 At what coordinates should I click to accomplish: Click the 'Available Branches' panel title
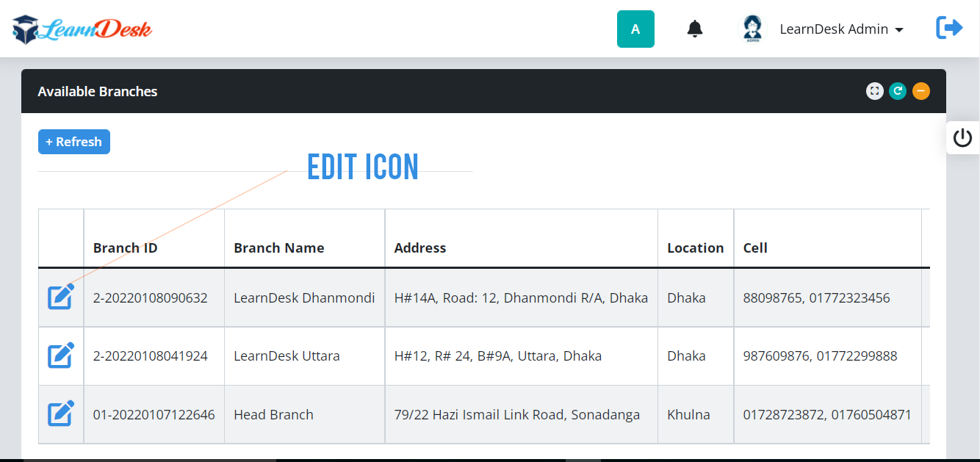[98, 92]
